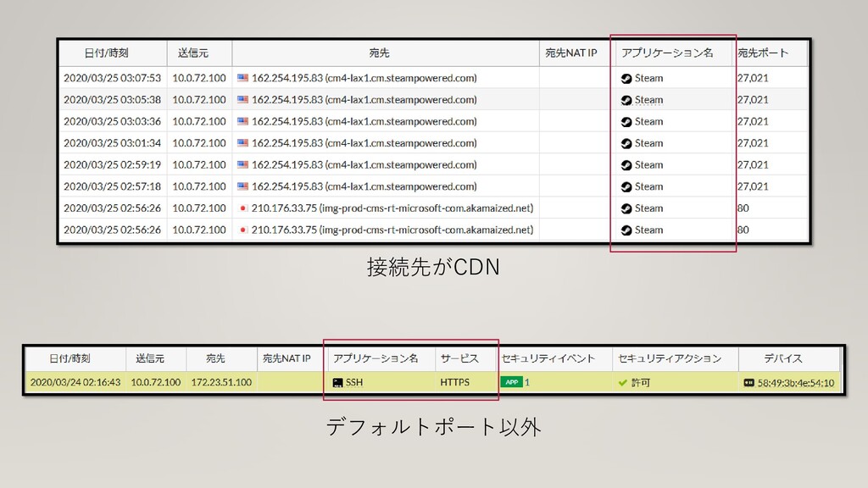
Task: Click 送信元 header in the SSH log table
Action: click(x=150, y=358)
